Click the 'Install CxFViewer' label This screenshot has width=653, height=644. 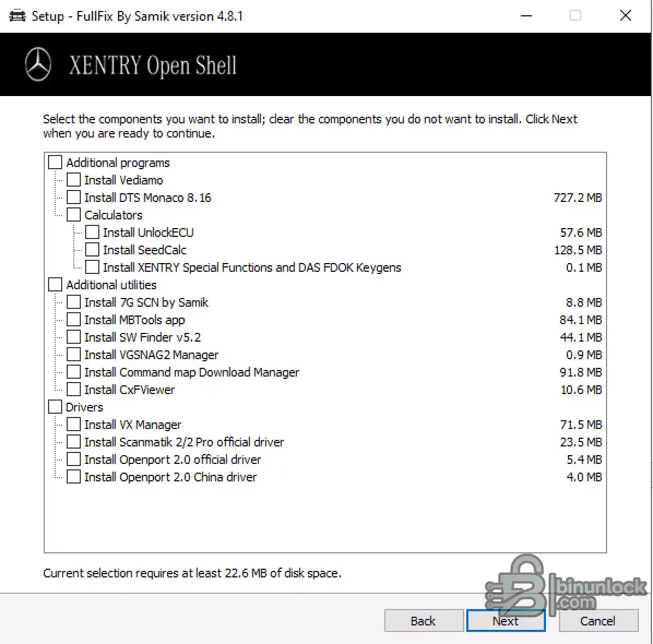tap(129, 390)
